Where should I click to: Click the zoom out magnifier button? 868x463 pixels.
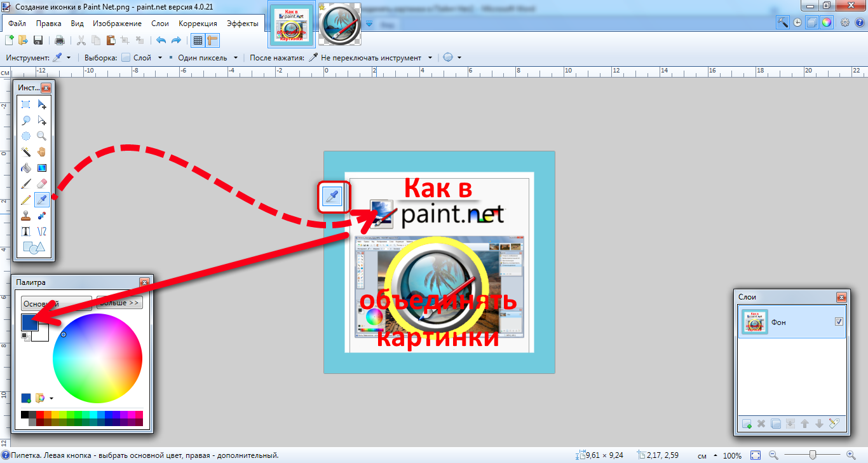[x=773, y=455]
